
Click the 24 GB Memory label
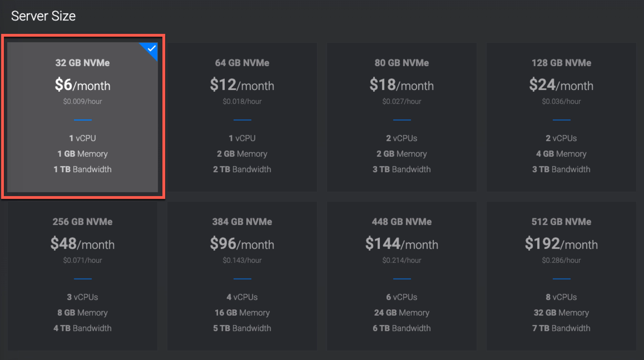pyautogui.click(x=402, y=312)
